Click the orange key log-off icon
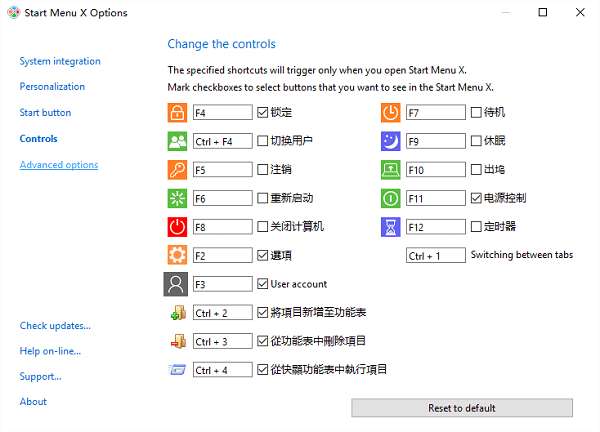This screenshot has height=432, width=600. coord(178,169)
